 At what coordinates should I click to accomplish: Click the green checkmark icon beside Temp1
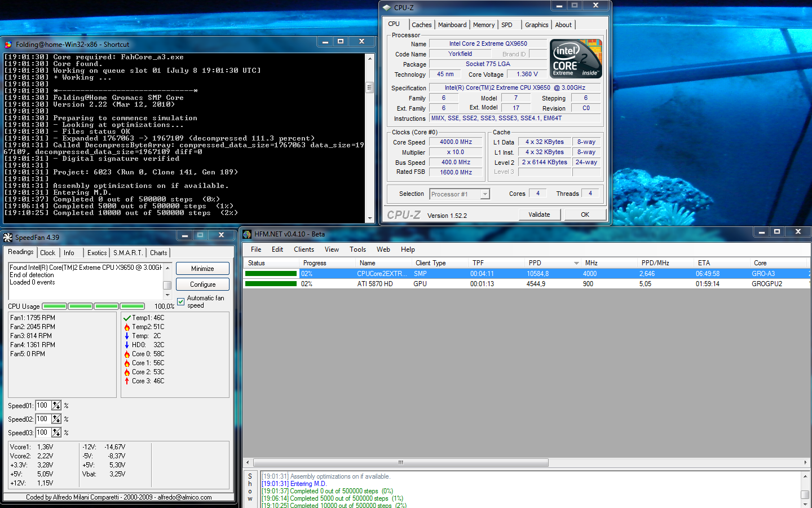(x=127, y=318)
